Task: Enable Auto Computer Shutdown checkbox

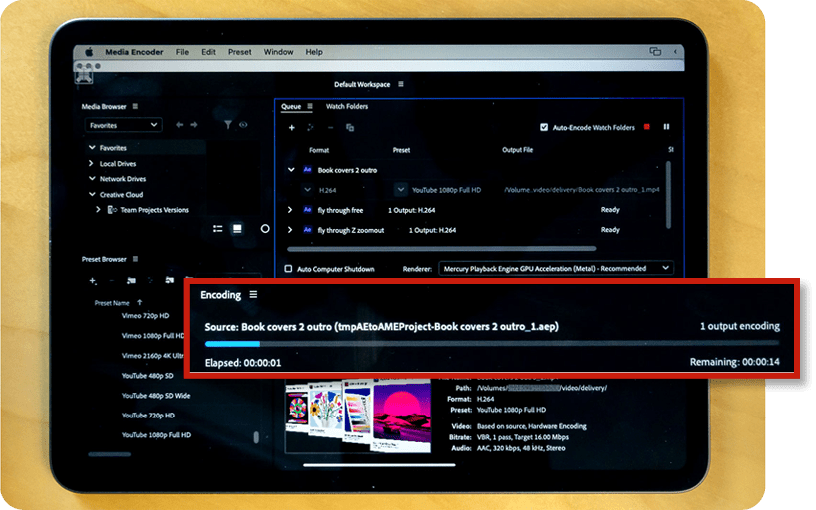Action: pos(288,269)
